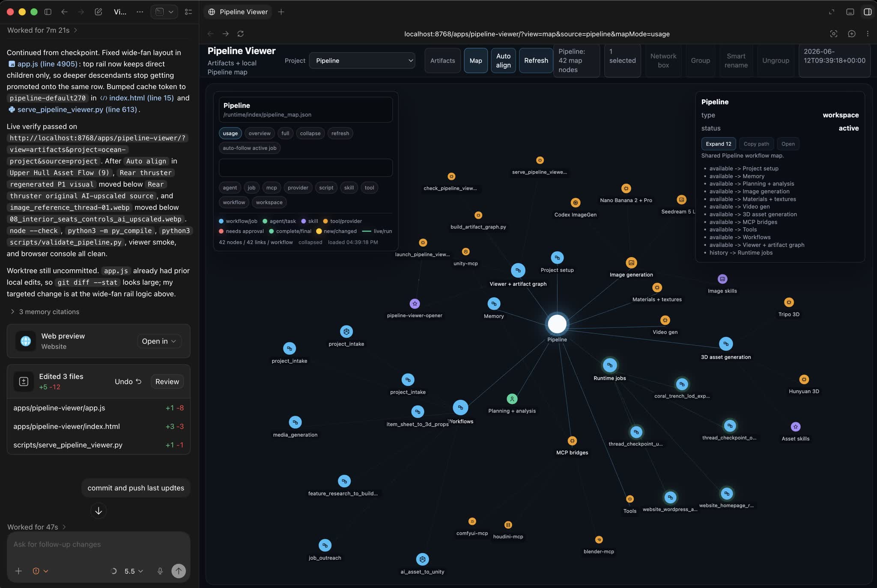The image size is (877, 588).
Task: Switch to the Artifacts view tab
Action: [442, 61]
